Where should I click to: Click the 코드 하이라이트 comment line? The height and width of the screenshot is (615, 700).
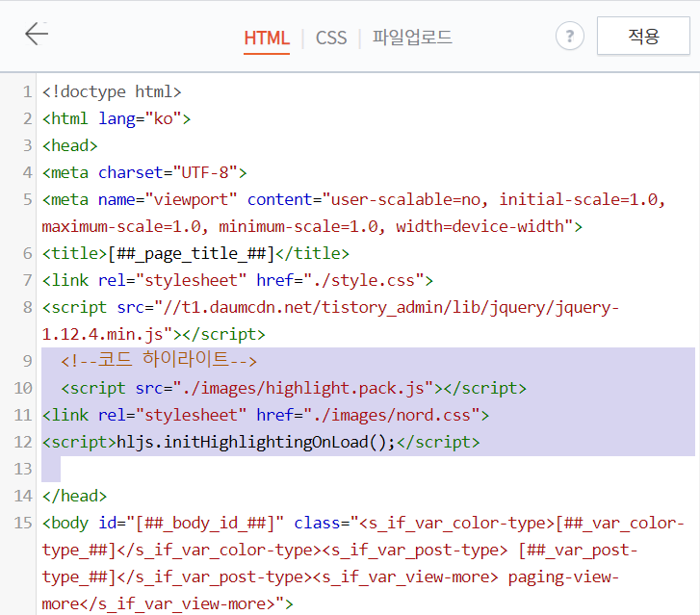pyautogui.click(x=159, y=361)
